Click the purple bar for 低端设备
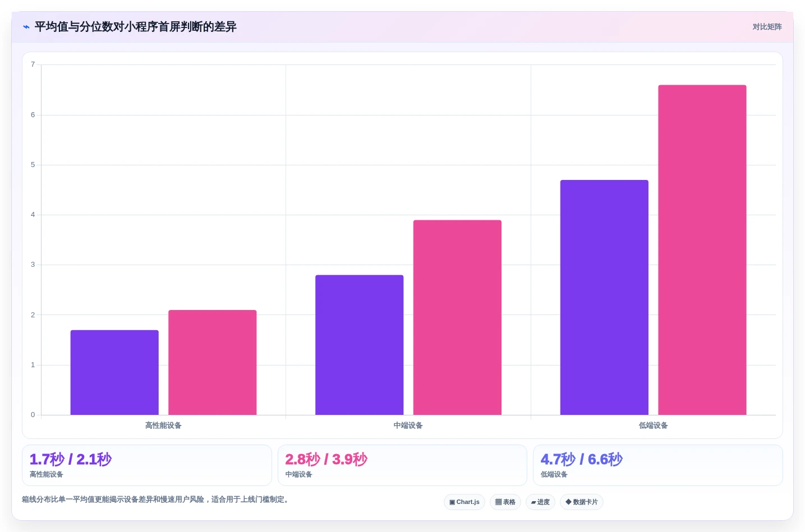The width and height of the screenshot is (805, 532). (604, 298)
